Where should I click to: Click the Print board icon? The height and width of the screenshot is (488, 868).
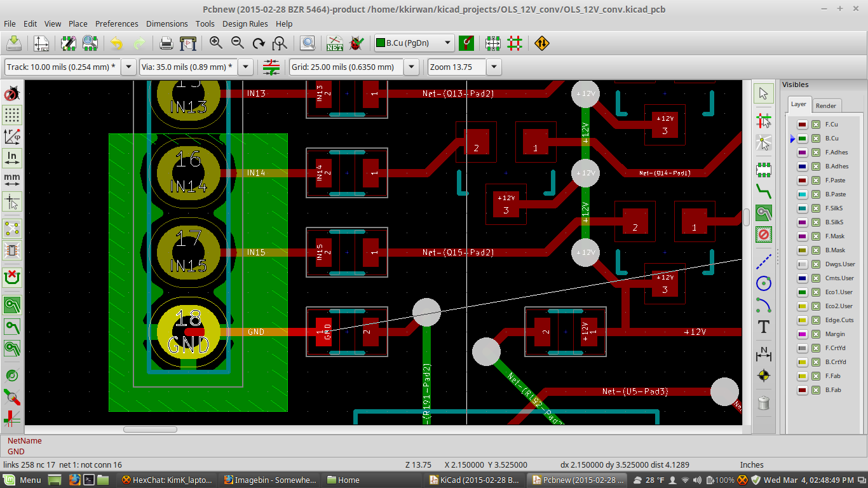tap(166, 43)
